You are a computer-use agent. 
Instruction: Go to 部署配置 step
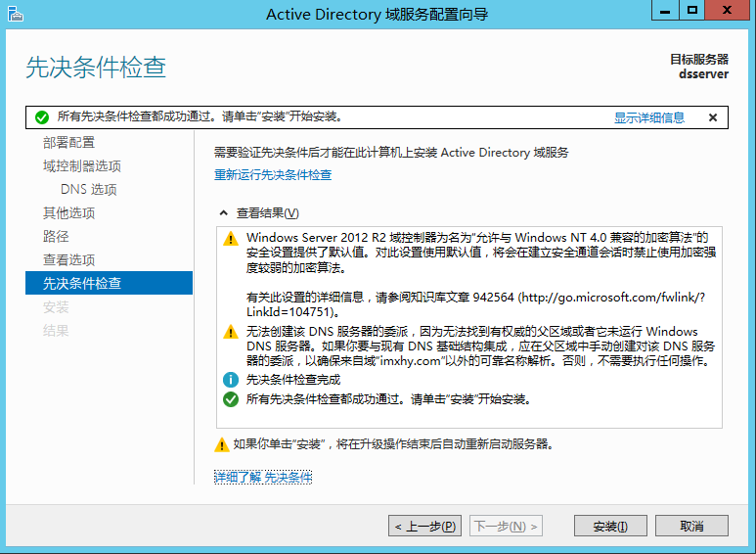click(68, 142)
